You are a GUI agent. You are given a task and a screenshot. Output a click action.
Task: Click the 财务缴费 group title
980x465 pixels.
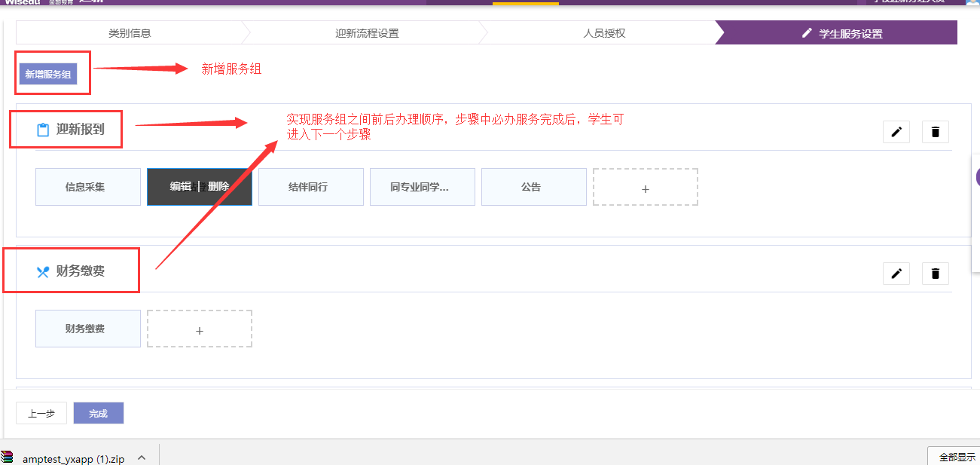point(81,271)
